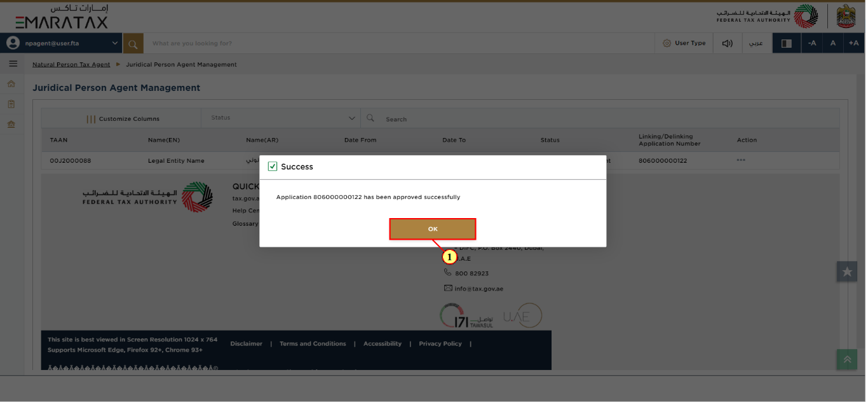This screenshot has width=868, height=405.
Task: Select application number 806000000122 in the table
Action: click(663, 161)
